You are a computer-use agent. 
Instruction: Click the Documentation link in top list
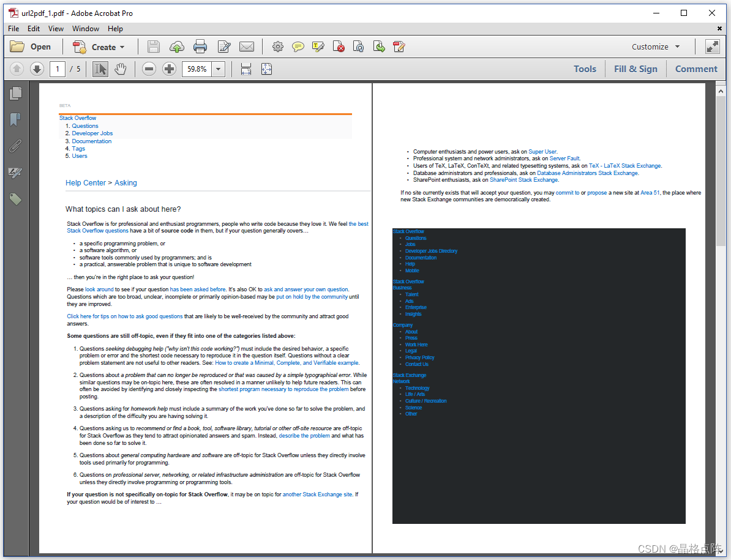click(91, 141)
